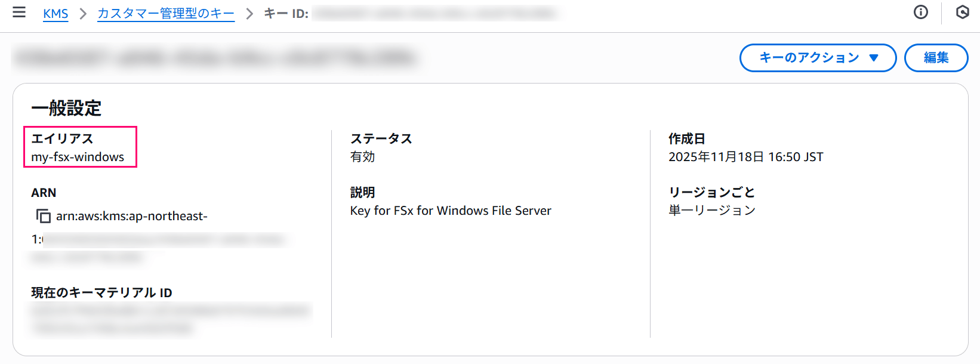This screenshot has height=364, width=980.
Task: Copy the key ARN using the copy icon
Action: pos(44,216)
